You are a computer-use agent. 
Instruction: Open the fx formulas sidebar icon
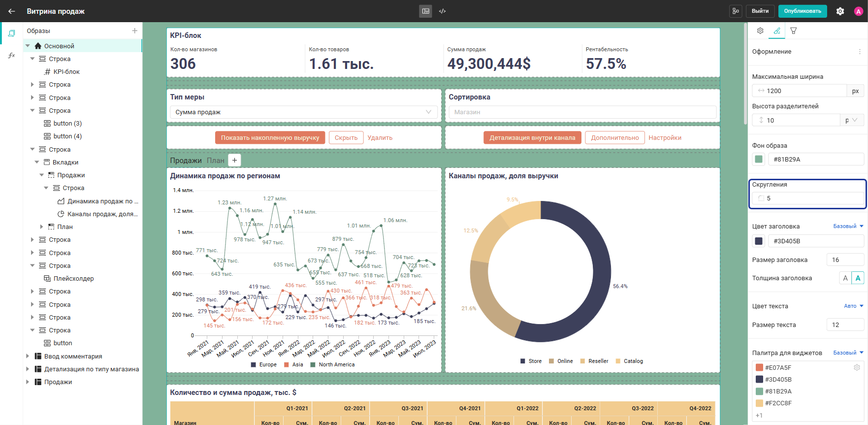pos(11,55)
